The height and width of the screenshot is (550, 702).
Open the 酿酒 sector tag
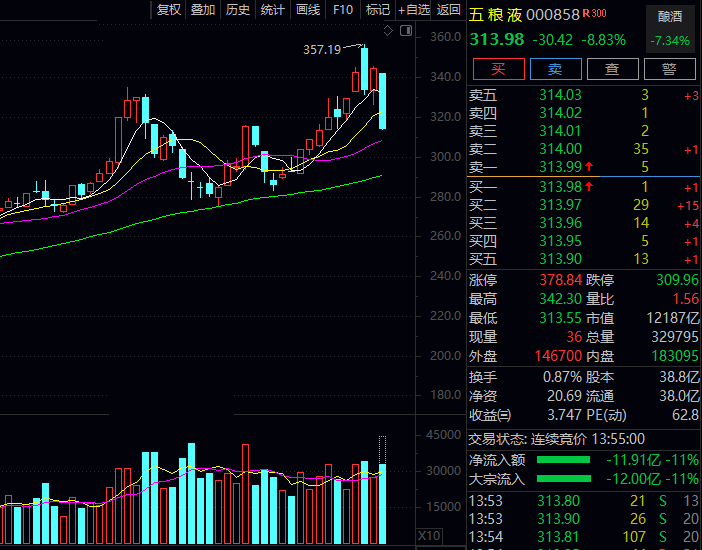[x=671, y=17]
